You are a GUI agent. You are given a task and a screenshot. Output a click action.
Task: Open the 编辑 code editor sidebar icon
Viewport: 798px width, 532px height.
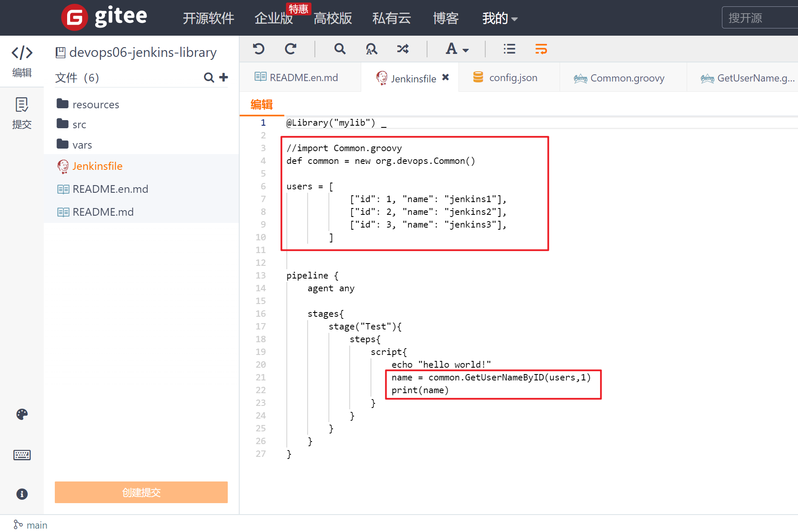22,62
